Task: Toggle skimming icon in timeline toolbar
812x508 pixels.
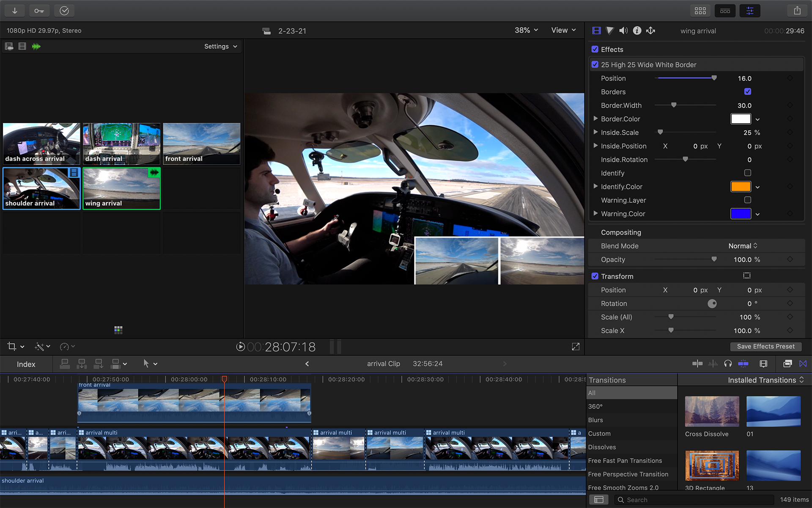Action: click(697, 364)
